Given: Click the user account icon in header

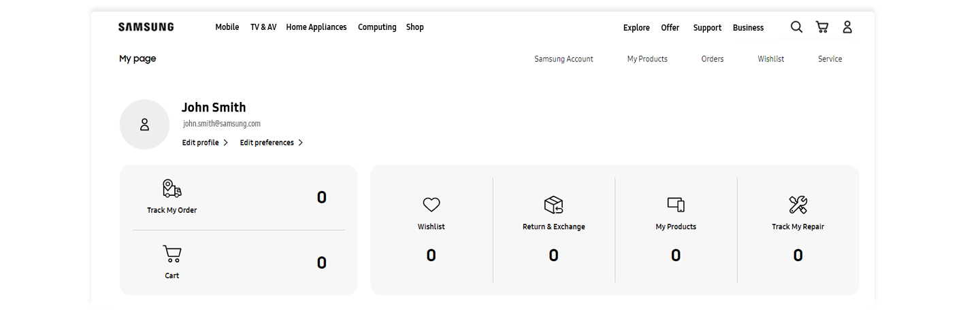Looking at the screenshot, I should click(847, 27).
